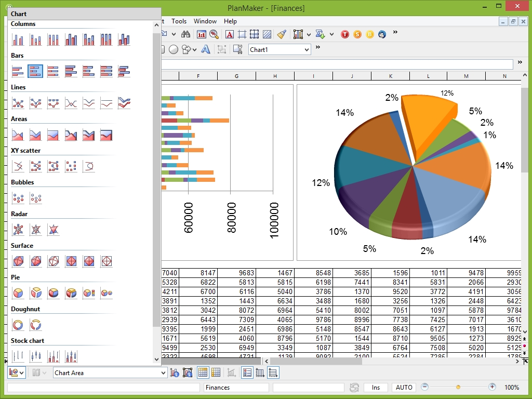Open the chart type dropdown button
The height and width of the screenshot is (399, 532).
coord(17,373)
